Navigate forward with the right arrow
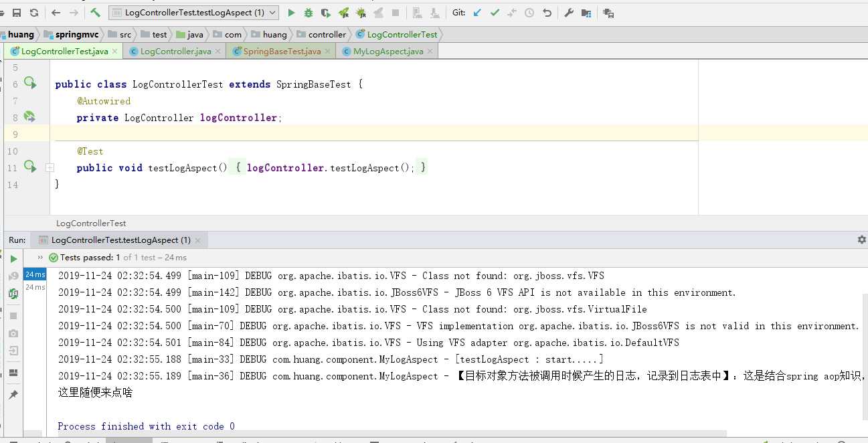Screen dimensions: 868x443 point(74,13)
